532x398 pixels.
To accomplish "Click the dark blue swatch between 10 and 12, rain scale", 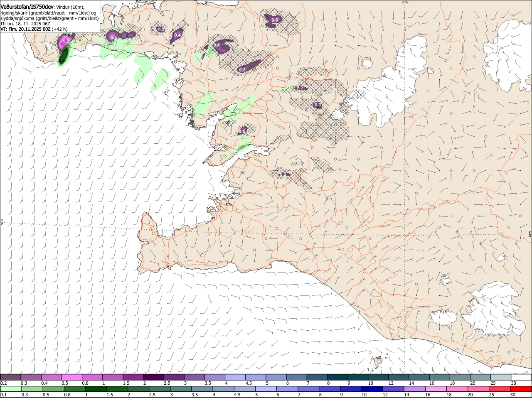I will (372, 389).
